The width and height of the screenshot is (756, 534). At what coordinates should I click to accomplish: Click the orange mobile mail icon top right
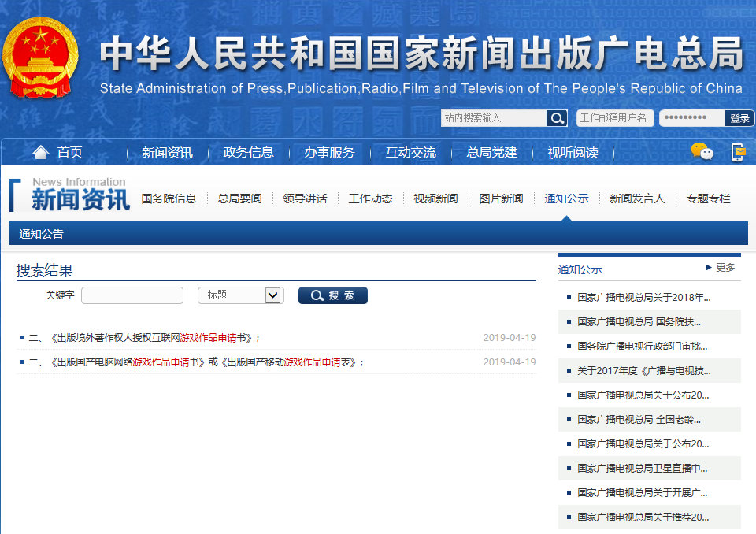(x=737, y=152)
